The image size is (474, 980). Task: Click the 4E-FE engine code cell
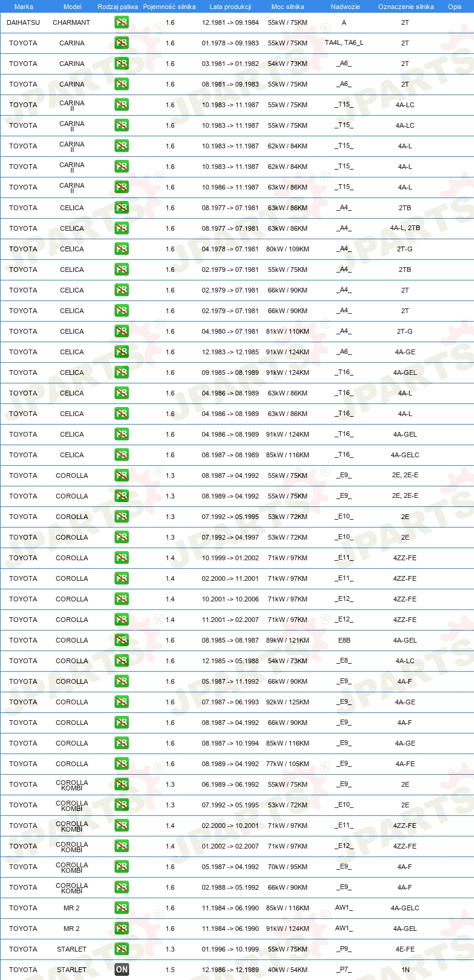pos(405,949)
